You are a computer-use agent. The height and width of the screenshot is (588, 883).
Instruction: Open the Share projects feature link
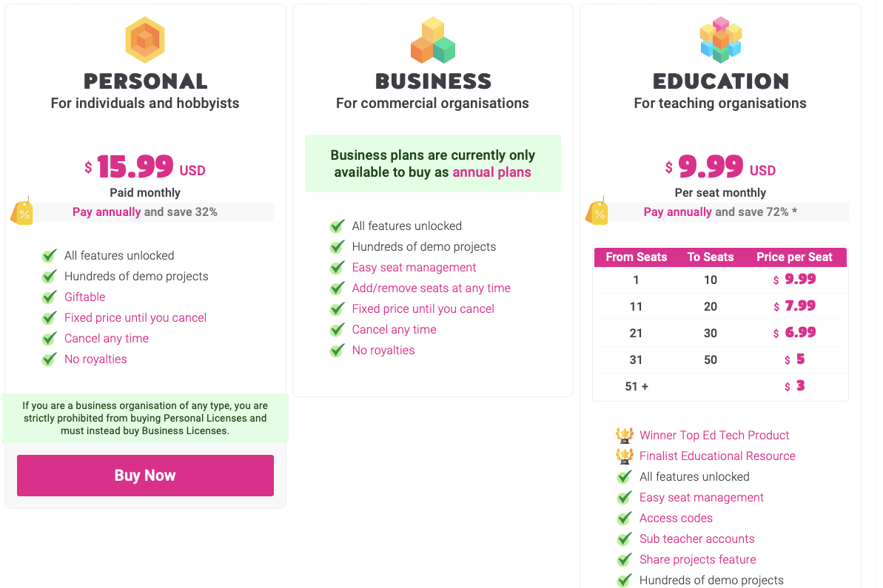tap(697, 559)
